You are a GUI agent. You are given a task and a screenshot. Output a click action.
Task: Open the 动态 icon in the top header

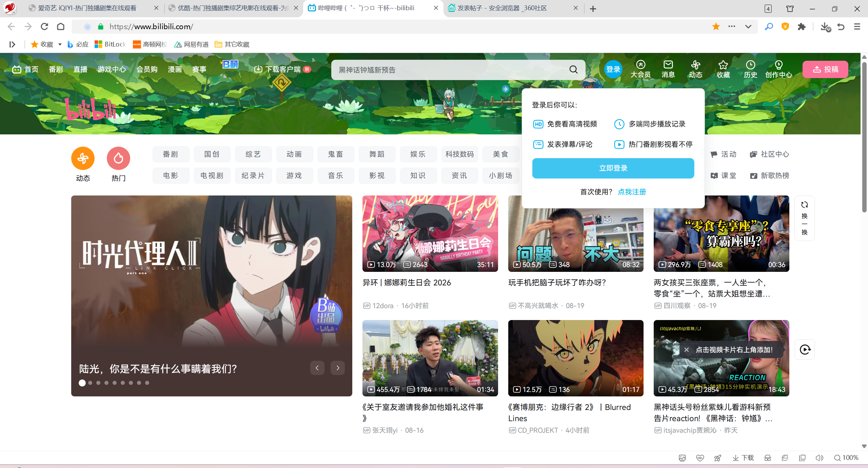point(695,69)
